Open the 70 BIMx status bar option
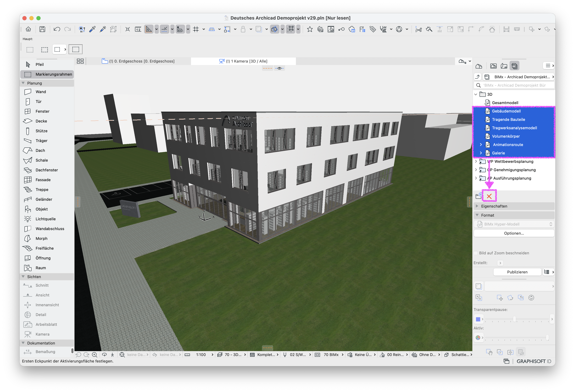The height and width of the screenshot is (392, 575). pyautogui.click(x=329, y=355)
